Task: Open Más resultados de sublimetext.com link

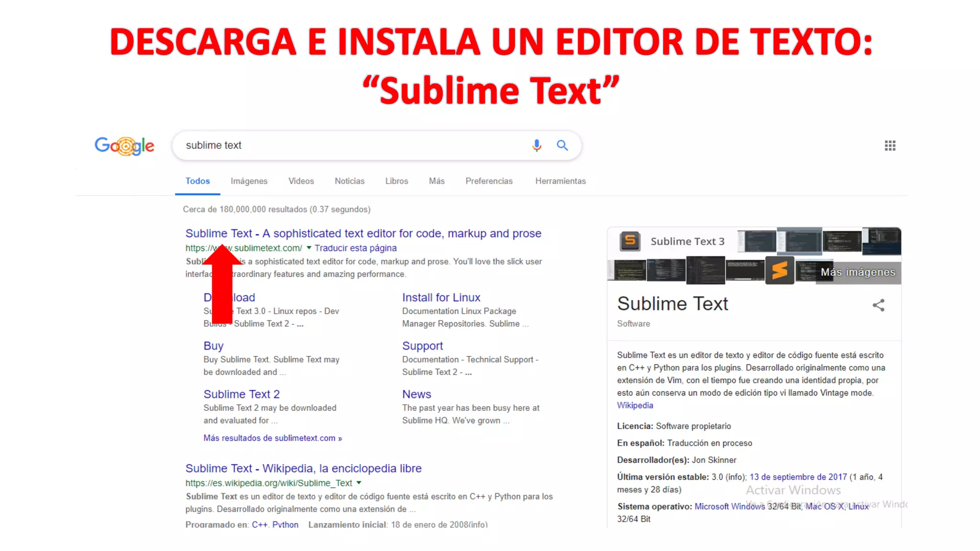Action: click(272, 438)
